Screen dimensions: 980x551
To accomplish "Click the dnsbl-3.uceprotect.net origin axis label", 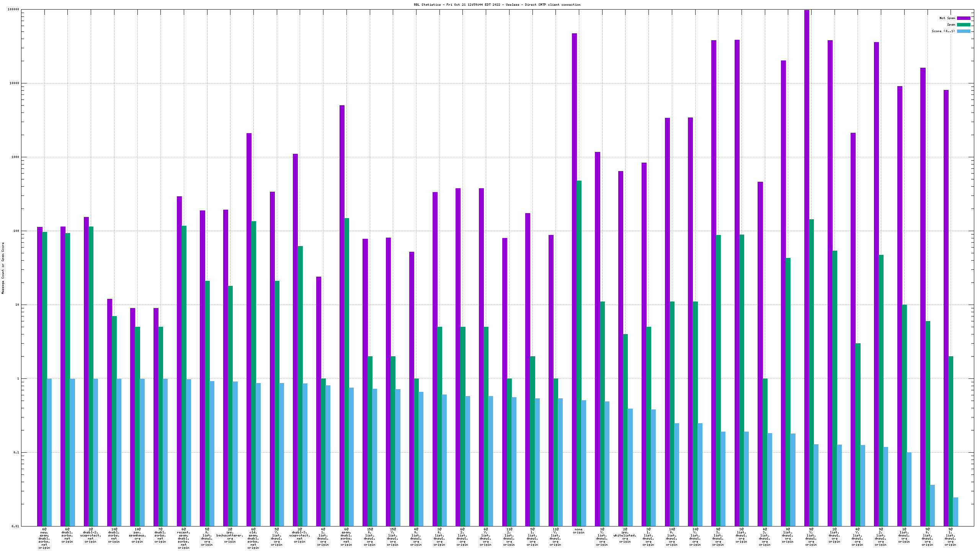I will [x=300, y=535].
